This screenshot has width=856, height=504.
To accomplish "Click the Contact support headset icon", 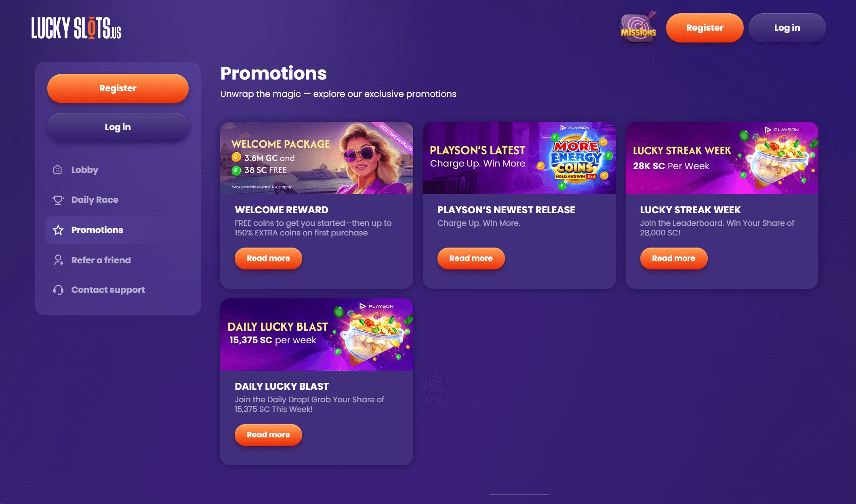I will pos(58,290).
